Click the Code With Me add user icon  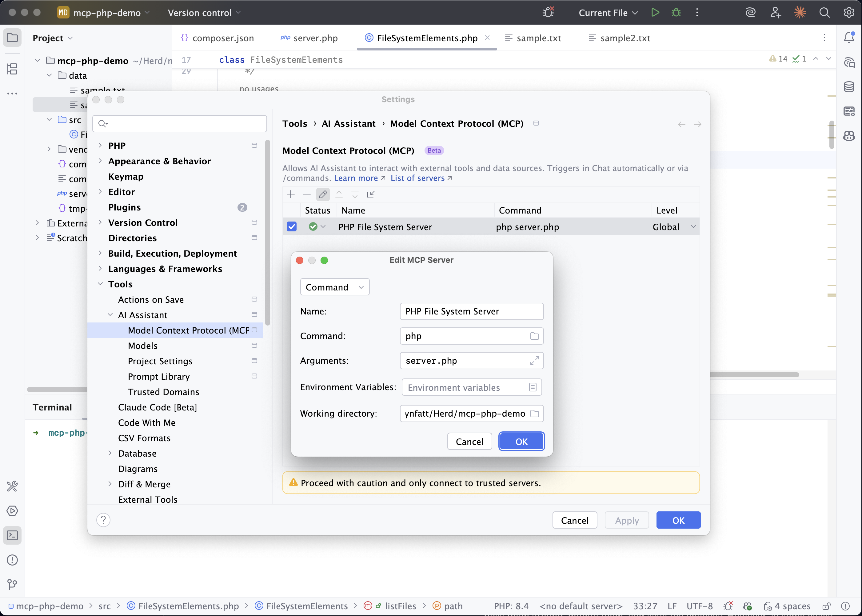pos(775,13)
